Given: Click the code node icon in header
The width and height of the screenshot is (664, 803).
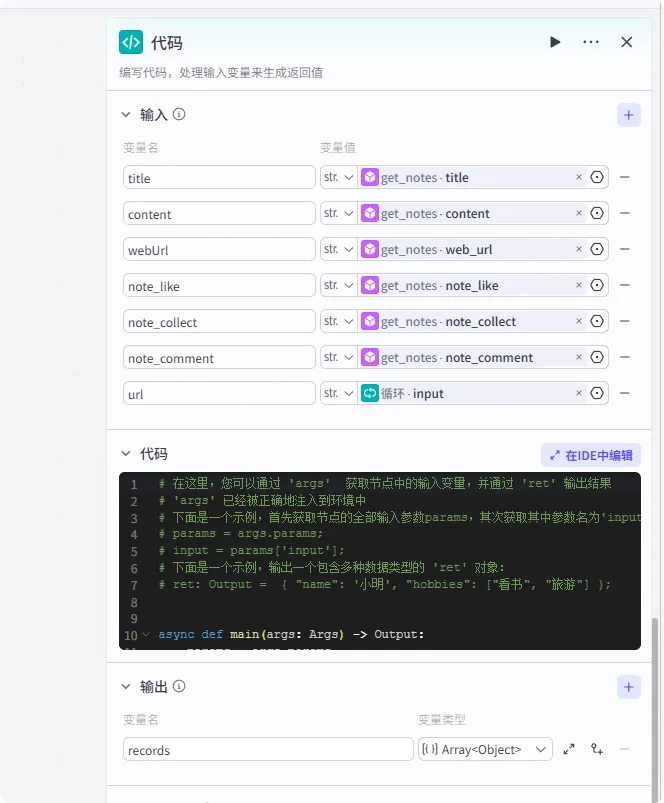Looking at the screenshot, I should pyautogui.click(x=131, y=42).
